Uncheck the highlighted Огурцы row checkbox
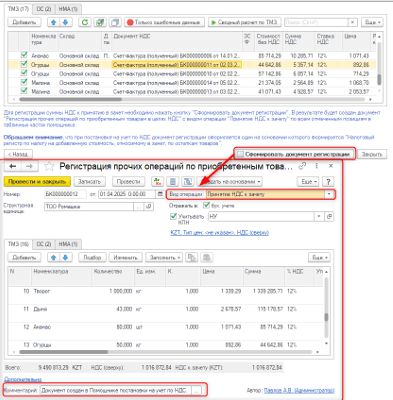Image resolution: width=393 pixels, height=400 pixels. point(24,64)
